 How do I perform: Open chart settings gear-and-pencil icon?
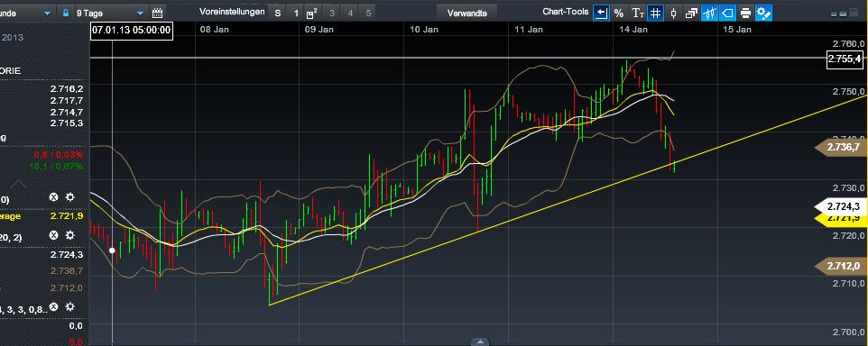(x=763, y=14)
